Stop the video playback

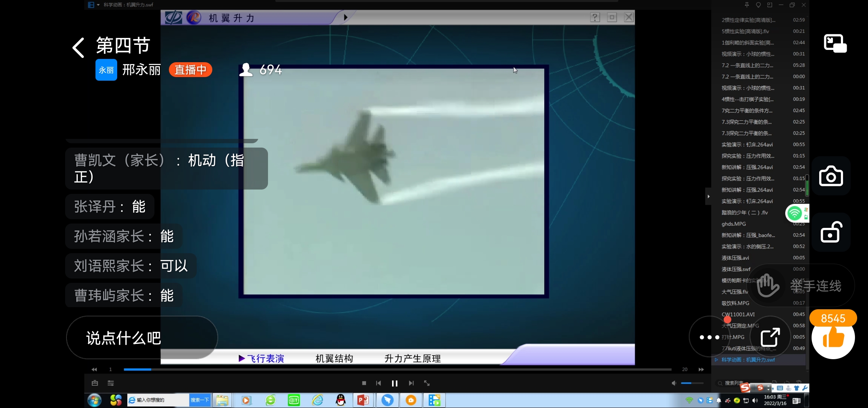(364, 383)
